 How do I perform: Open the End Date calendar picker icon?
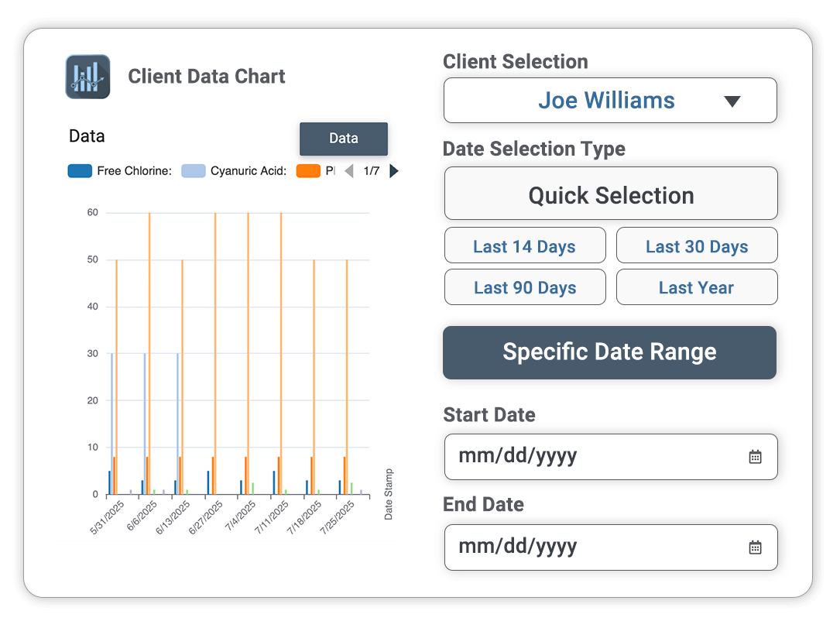(x=755, y=547)
